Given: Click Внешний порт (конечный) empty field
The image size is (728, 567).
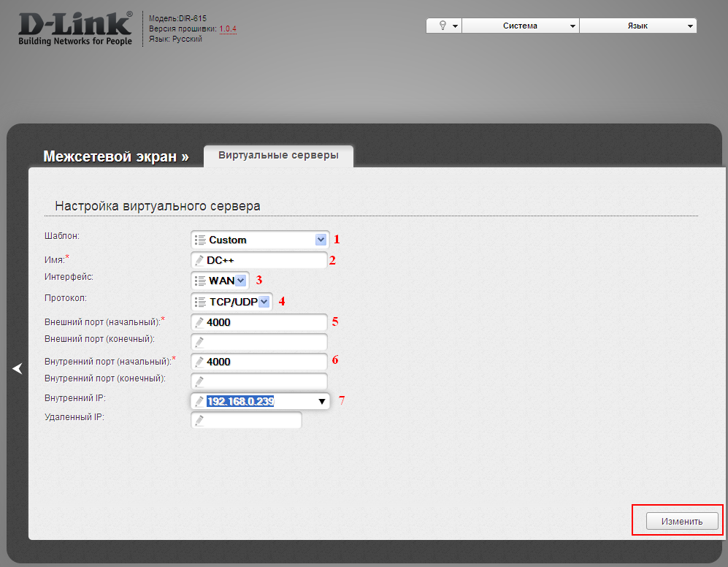Looking at the screenshot, I should [259, 342].
